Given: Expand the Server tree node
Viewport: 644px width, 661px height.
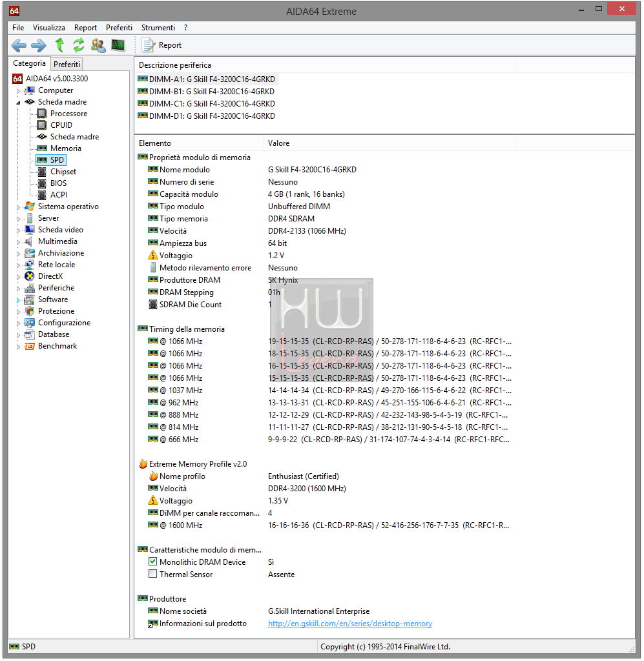Looking at the screenshot, I should (18, 219).
